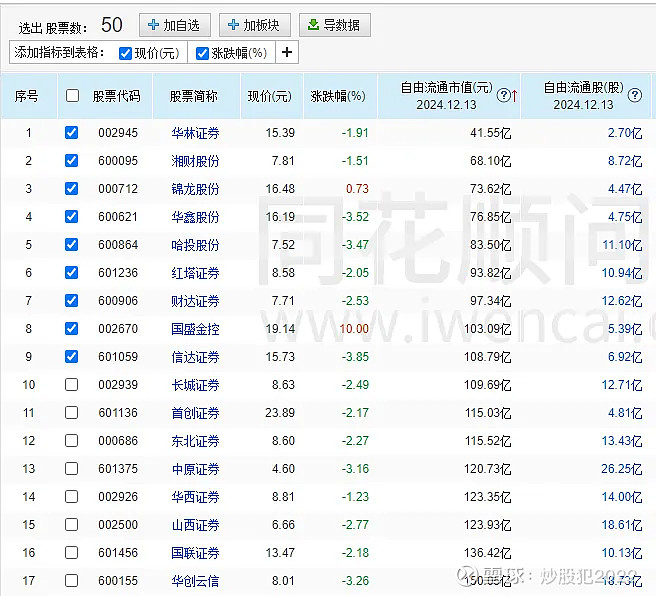Open help icon for 自由流通股 column
This screenshot has height=596, width=656.
point(635,96)
